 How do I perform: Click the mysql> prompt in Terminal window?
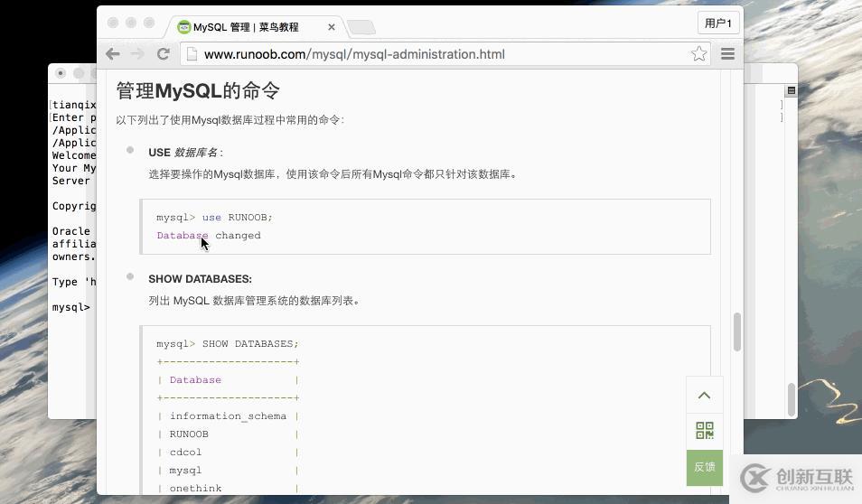[70, 307]
